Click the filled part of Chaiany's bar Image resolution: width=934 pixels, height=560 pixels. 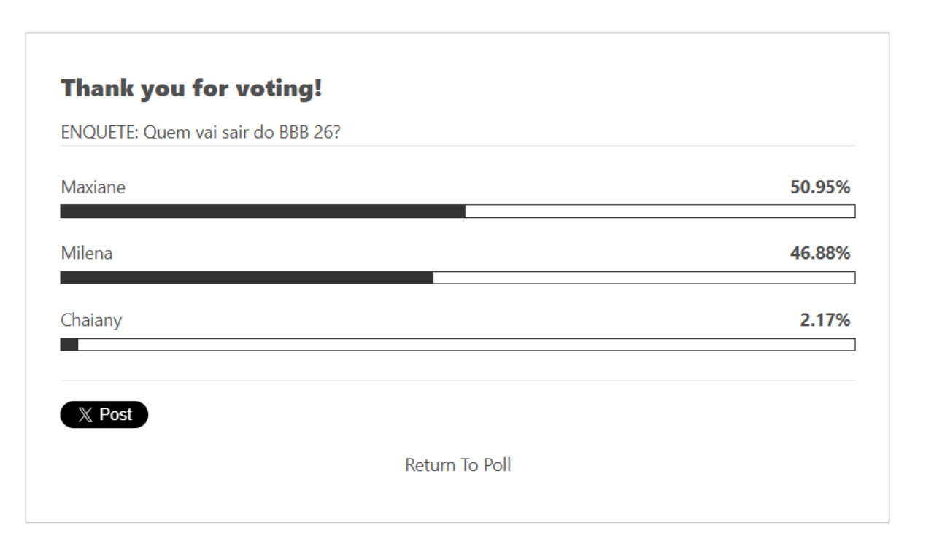click(x=69, y=345)
